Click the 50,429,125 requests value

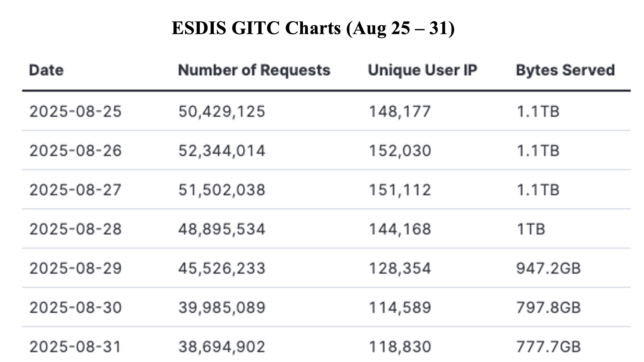(x=221, y=112)
